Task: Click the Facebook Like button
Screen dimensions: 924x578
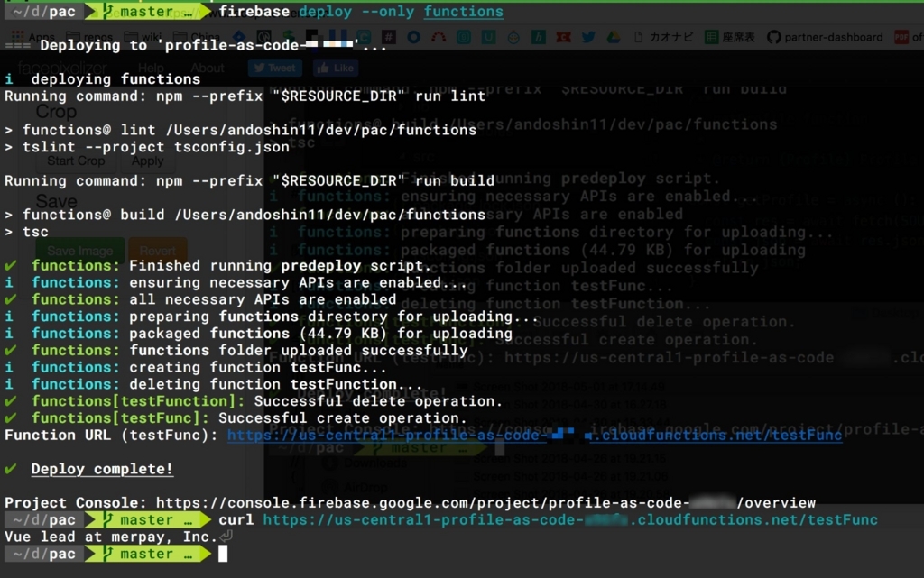Action: coord(336,69)
